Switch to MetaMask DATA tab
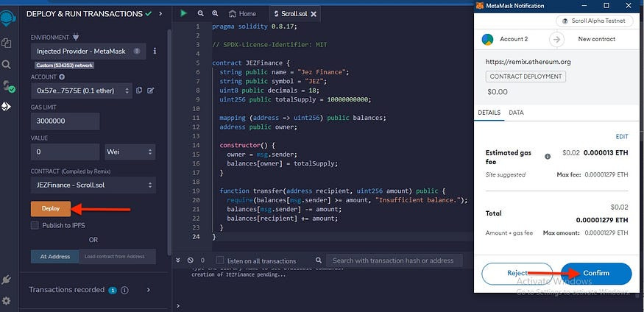 [x=516, y=113]
